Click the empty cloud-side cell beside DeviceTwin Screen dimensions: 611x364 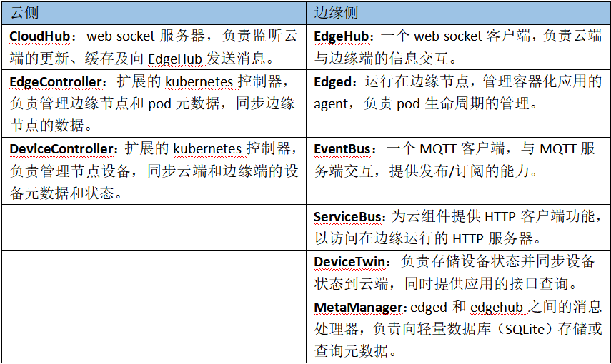154,272
